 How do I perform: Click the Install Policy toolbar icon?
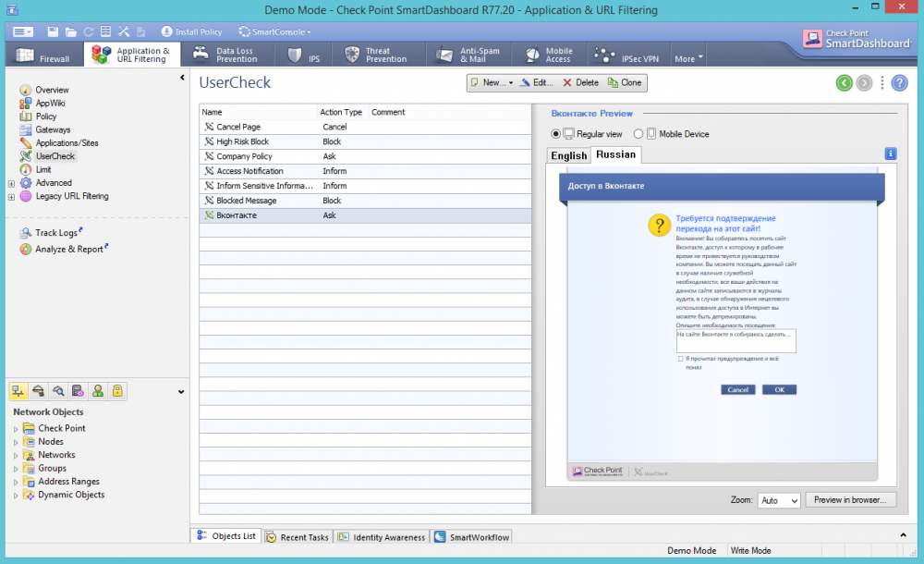tap(166, 31)
